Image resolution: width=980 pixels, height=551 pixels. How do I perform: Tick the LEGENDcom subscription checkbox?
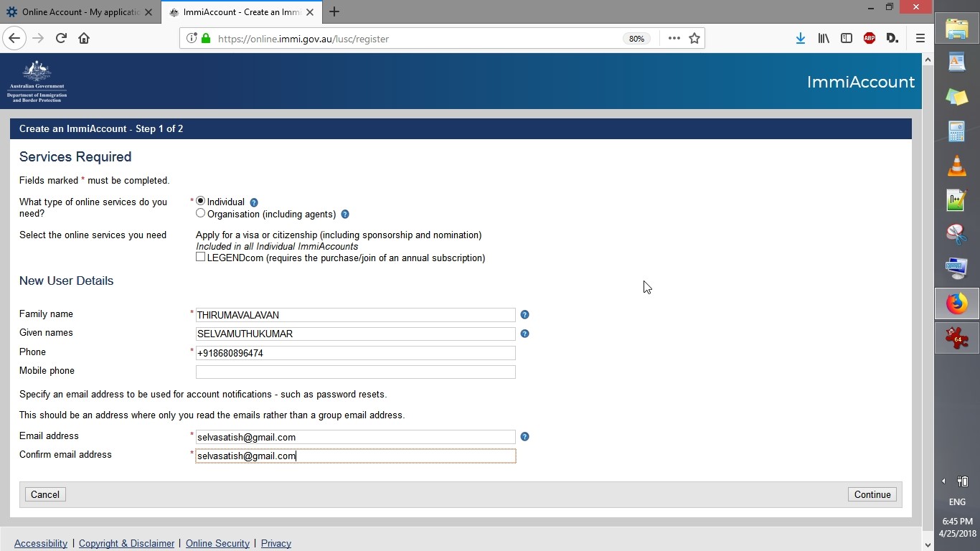click(200, 257)
